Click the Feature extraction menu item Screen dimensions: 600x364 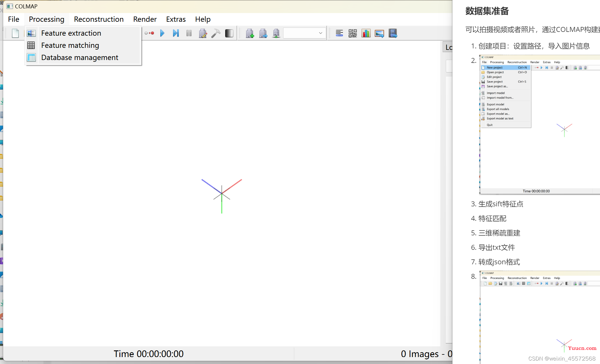[x=71, y=33]
